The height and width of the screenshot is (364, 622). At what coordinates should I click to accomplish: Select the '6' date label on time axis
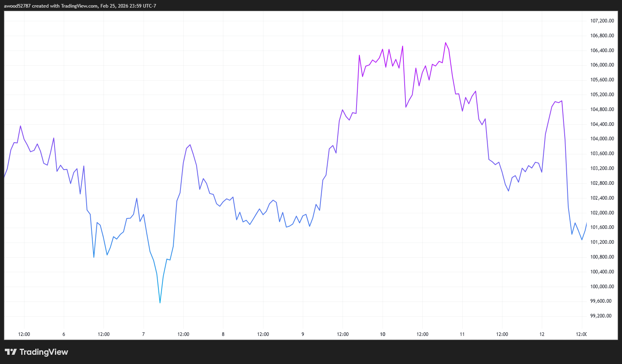point(63,334)
